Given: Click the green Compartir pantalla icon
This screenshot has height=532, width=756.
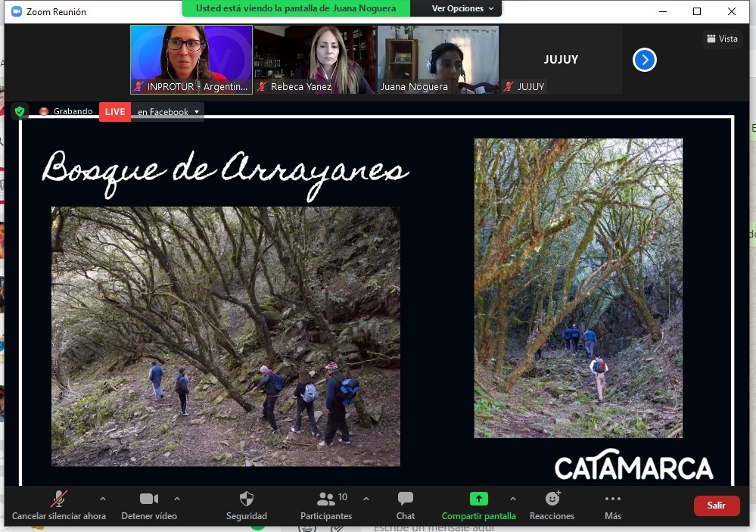Looking at the screenshot, I should 478,499.
